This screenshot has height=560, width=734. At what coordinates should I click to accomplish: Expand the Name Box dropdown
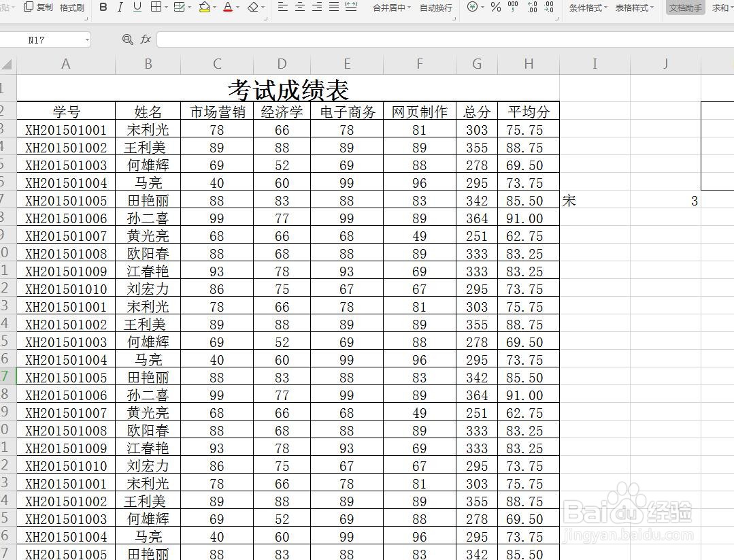coord(86,39)
